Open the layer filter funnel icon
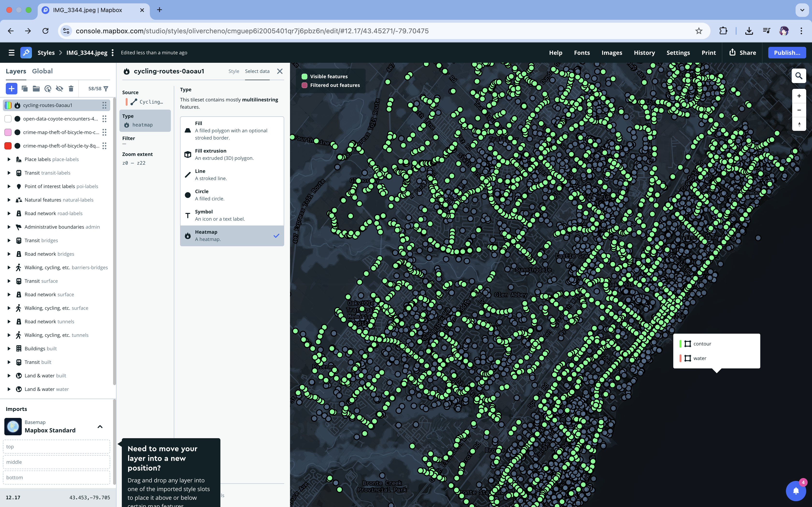This screenshot has height=507, width=812. (x=106, y=89)
